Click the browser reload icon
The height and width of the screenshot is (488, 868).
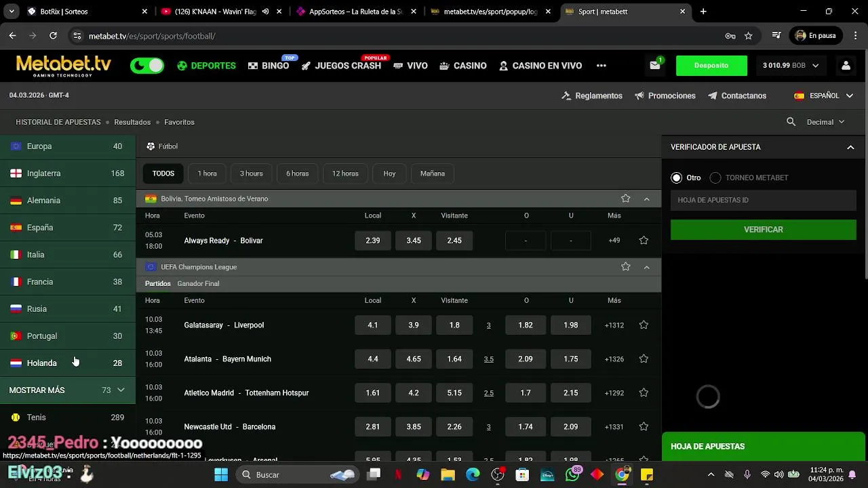(53, 36)
